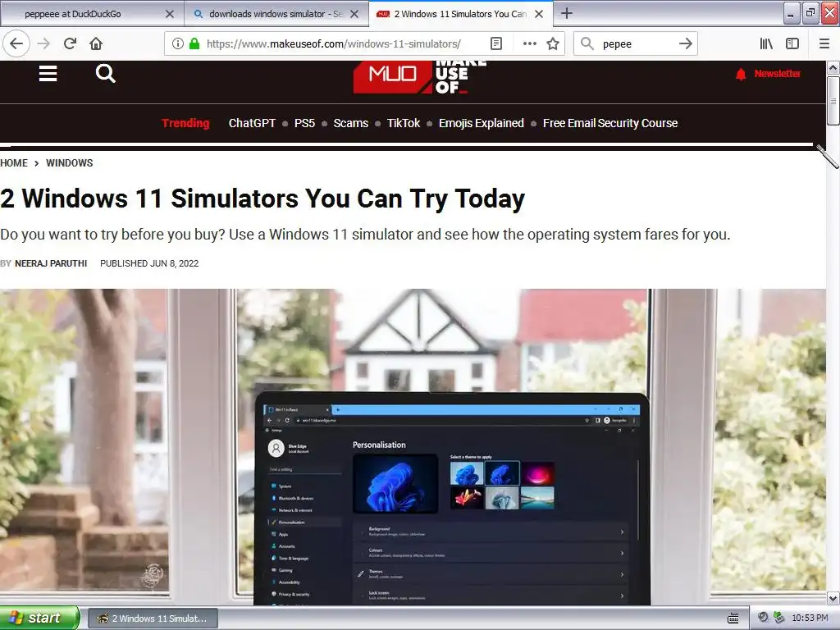Close the downloads windows simulator tab
This screenshot has width=840, height=630.
pos(354,14)
